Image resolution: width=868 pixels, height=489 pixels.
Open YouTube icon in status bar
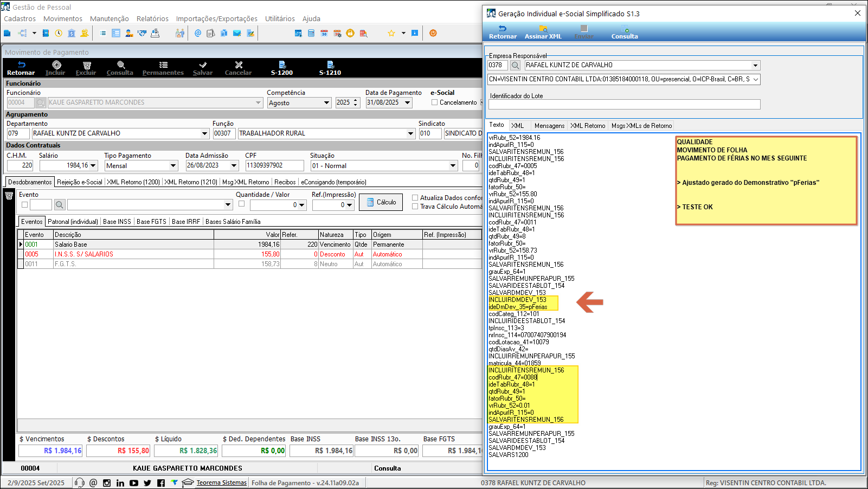coord(134,482)
